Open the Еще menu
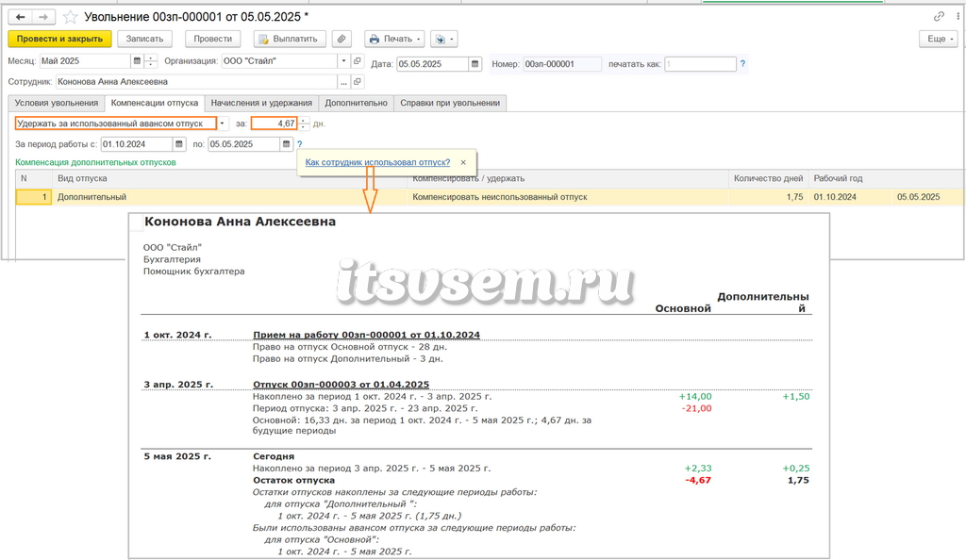The width and height of the screenshot is (966, 560). pyautogui.click(x=939, y=39)
